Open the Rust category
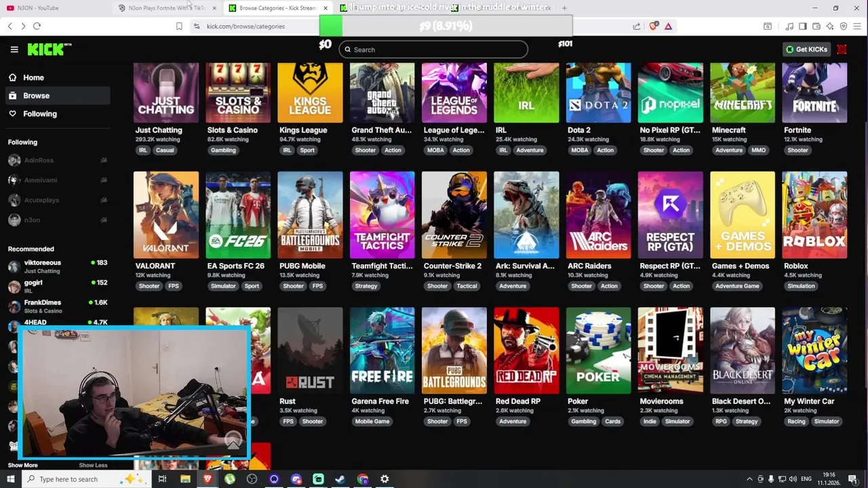The height and width of the screenshot is (488, 868). 310,350
